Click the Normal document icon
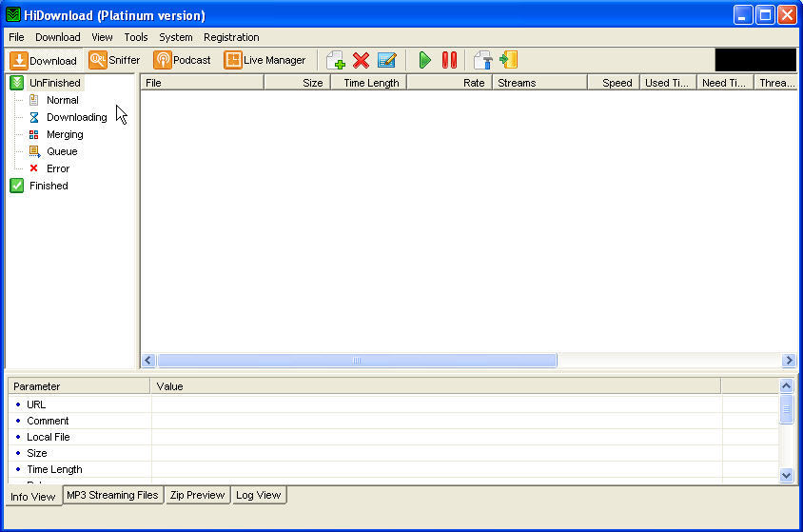This screenshot has width=803, height=532. point(34,100)
